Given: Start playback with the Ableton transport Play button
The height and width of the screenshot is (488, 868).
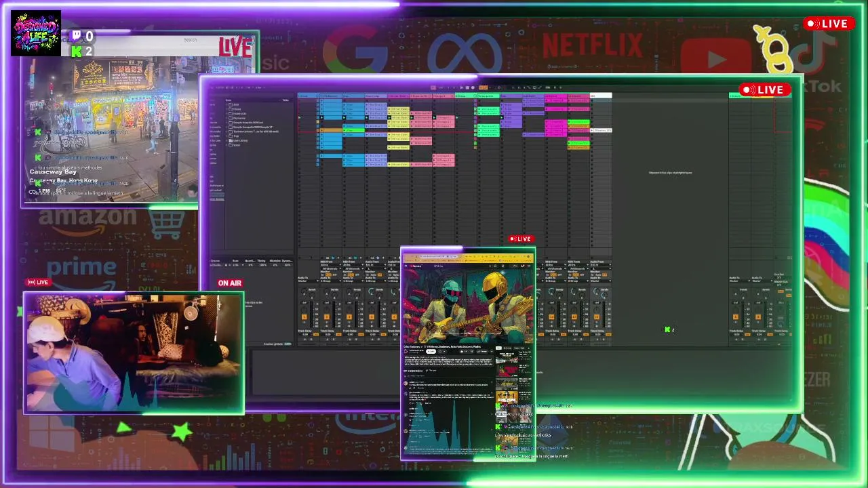Looking at the screenshot, I should [462, 87].
